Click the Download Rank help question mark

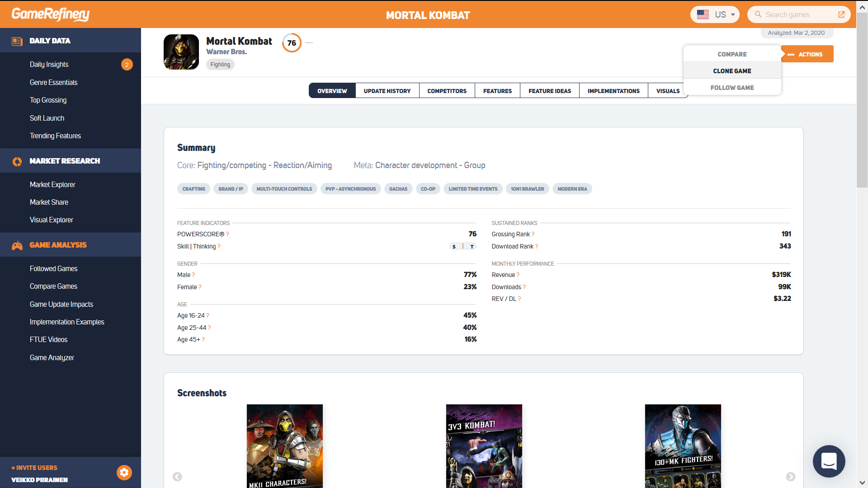click(x=537, y=247)
